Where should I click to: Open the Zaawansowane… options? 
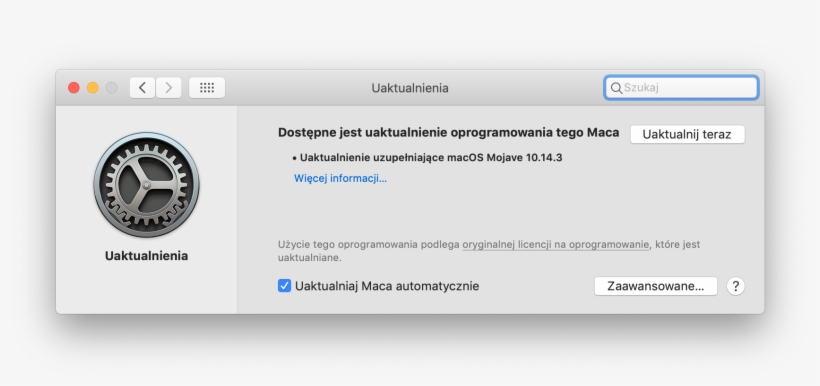pos(655,286)
